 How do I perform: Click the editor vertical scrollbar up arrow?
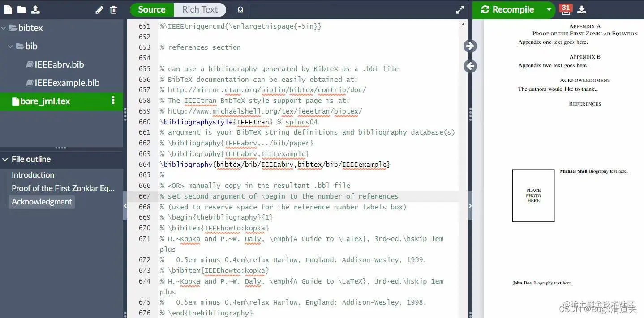(463, 24)
